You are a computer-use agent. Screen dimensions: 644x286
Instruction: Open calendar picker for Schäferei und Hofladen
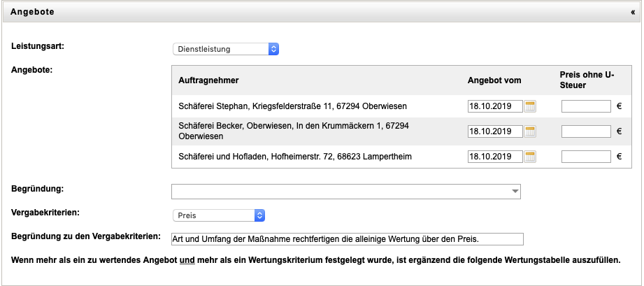point(531,157)
